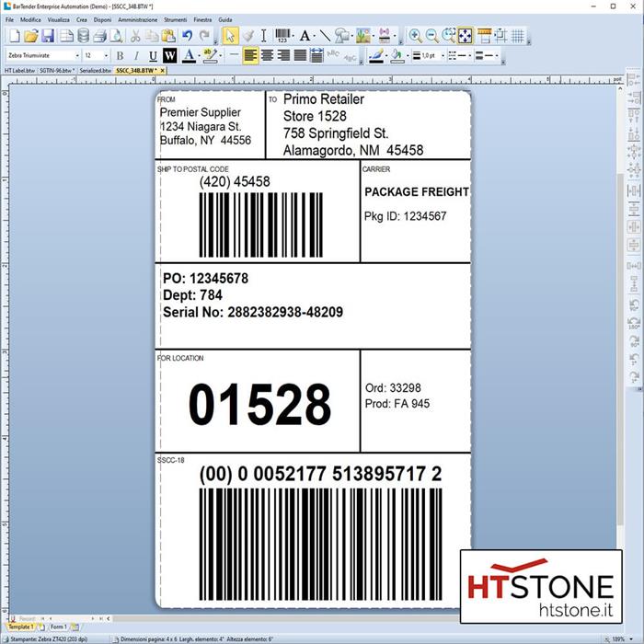The width and height of the screenshot is (644, 644).
Task: Open the line color pen dropdown arrow
Action: pos(386,55)
